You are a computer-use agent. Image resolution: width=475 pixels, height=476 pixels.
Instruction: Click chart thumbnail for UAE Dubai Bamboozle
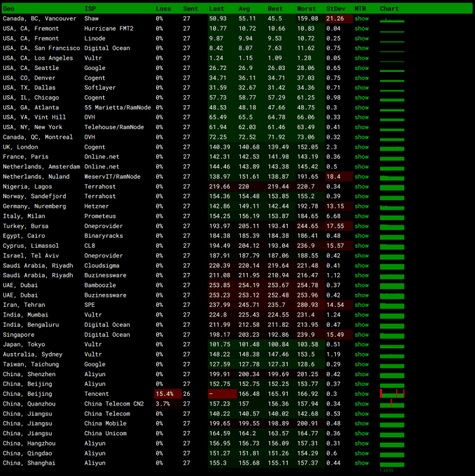(x=392, y=286)
